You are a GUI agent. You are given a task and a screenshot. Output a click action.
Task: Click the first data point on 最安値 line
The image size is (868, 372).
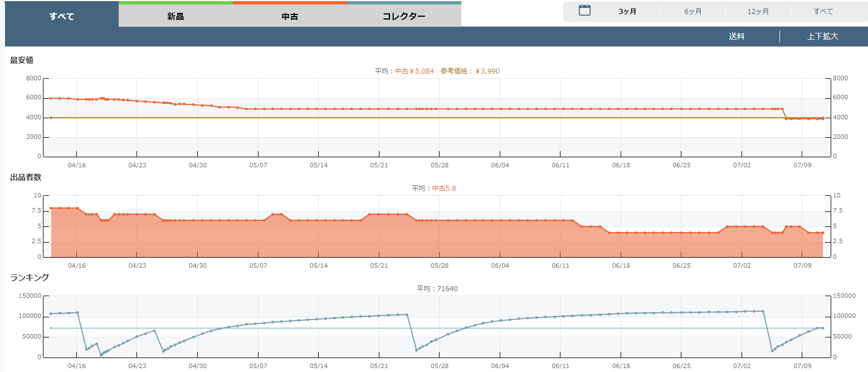51,98
